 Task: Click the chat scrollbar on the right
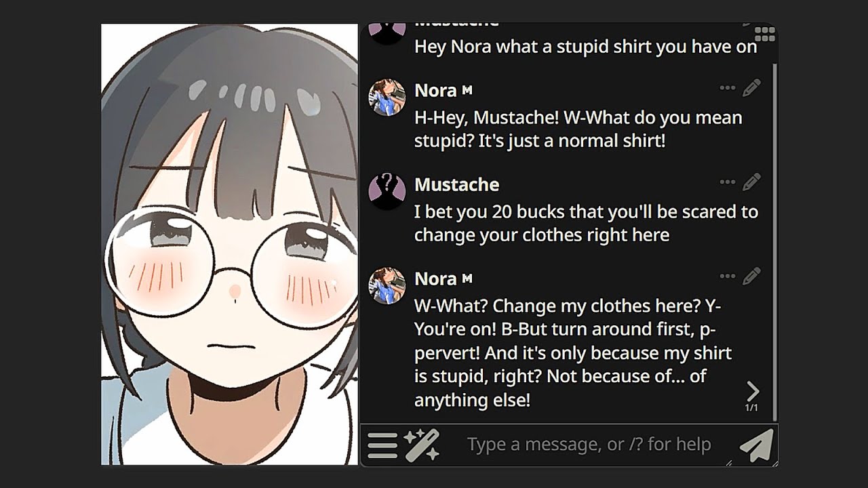(x=774, y=237)
